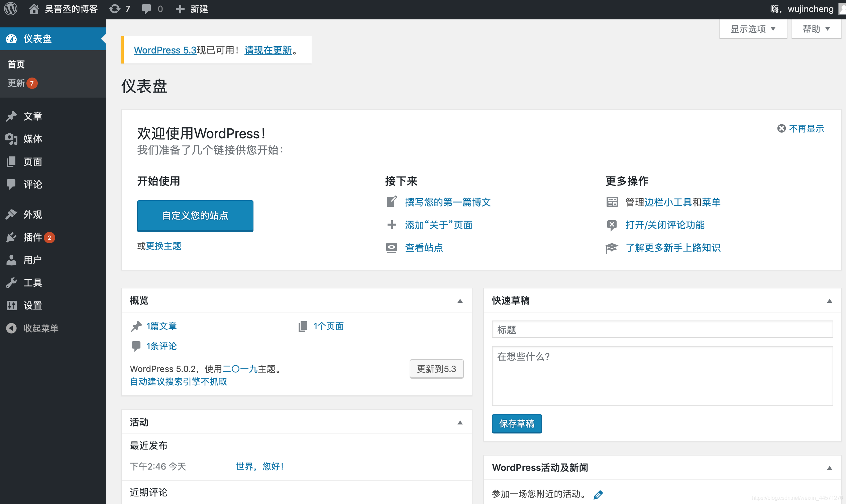Screen dimensions: 846x504
Task: Click the 媒体 media icon in sidebar
Action: click(x=12, y=139)
